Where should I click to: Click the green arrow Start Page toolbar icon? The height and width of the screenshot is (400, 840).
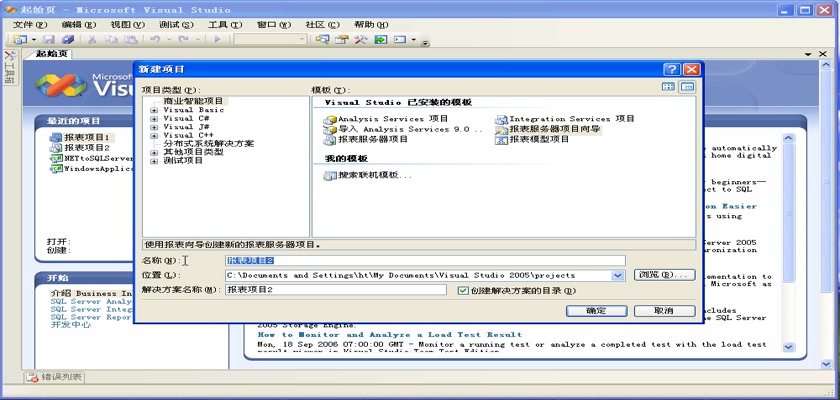[x=380, y=39]
